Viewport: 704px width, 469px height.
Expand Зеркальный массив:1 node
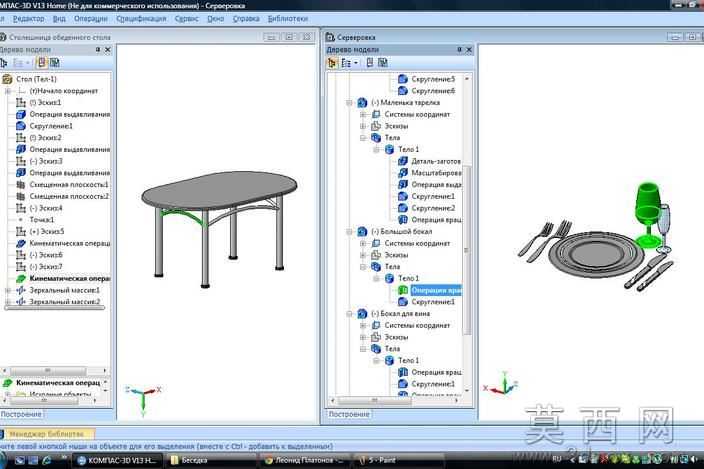point(8,290)
